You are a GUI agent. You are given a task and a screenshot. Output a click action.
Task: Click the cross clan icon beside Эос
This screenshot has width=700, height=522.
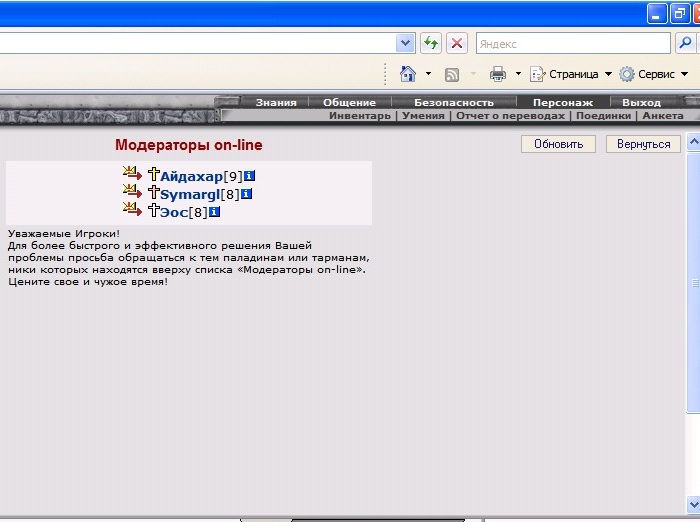154,210
